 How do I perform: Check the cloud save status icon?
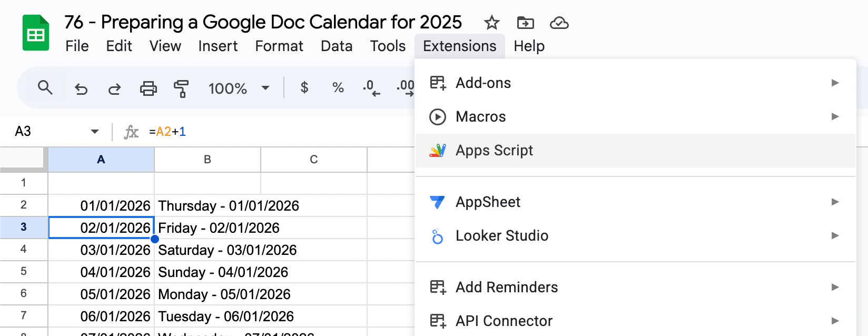coord(559,23)
